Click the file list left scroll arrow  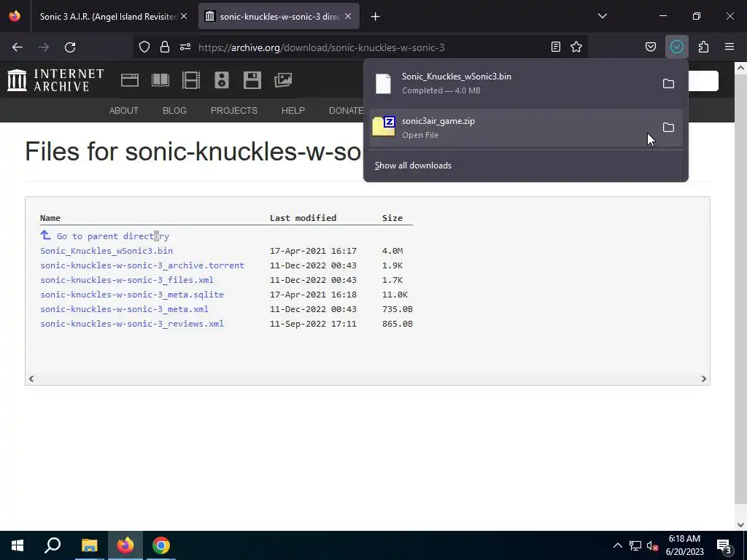tap(31, 378)
